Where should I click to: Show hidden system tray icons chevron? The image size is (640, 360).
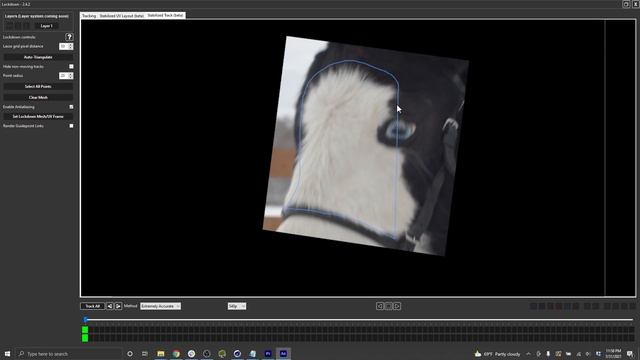pyautogui.click(x=528, y=354)
